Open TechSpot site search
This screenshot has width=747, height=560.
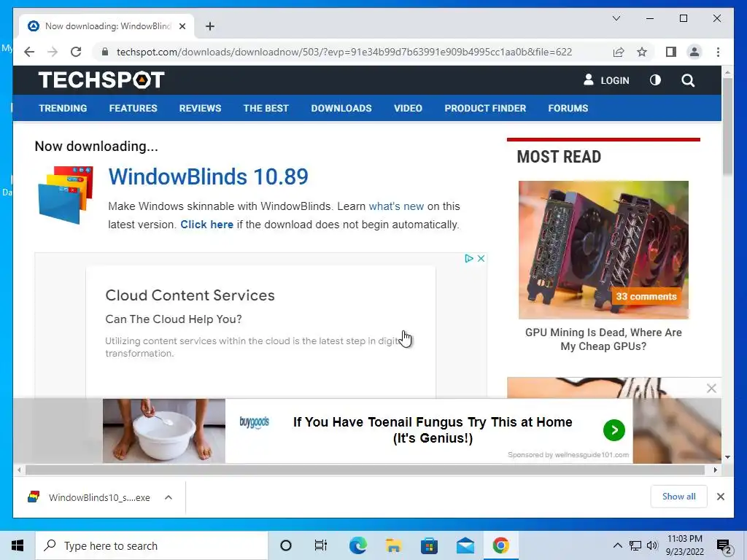(x=687, y=80)
